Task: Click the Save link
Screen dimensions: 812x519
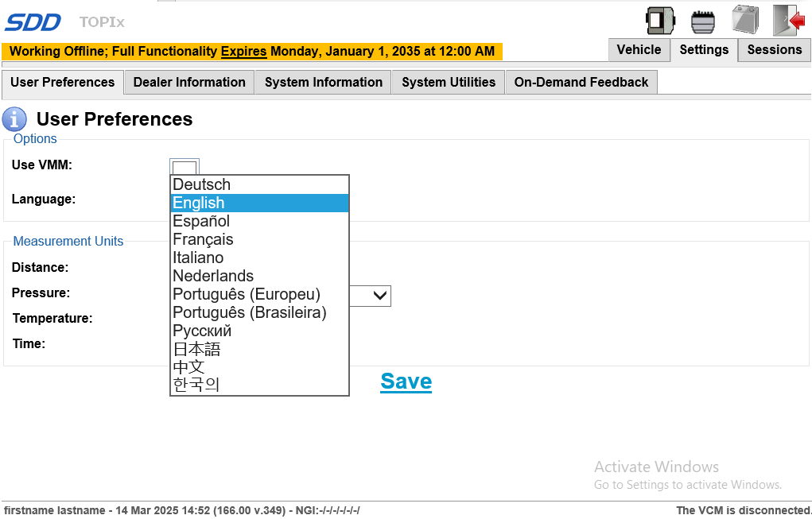Action: click(406, 382)
